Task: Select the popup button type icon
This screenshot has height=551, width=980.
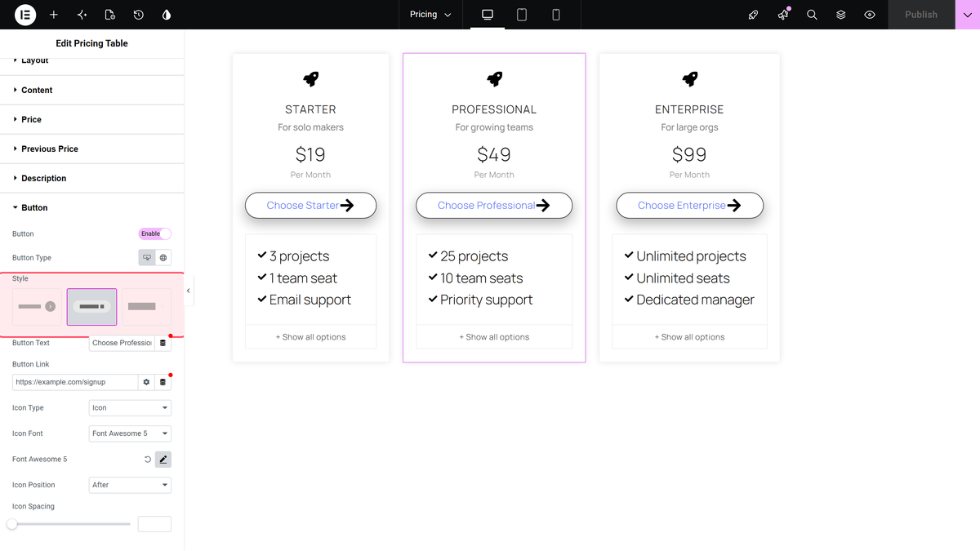Action: pyautogui.click(x=147, y=258)
